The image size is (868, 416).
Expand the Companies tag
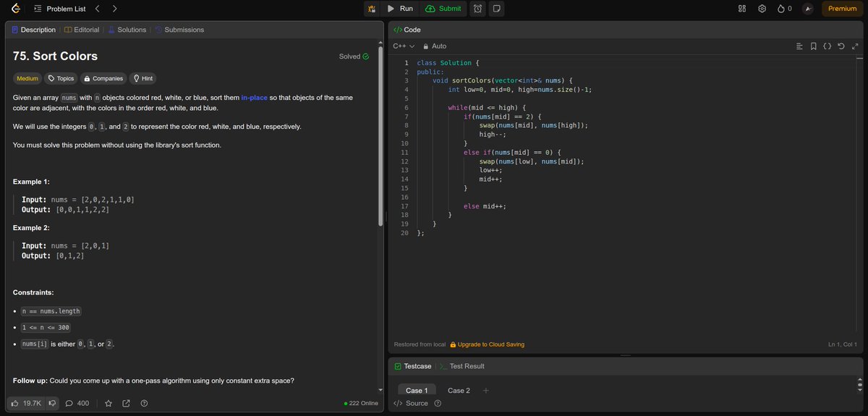coord(103,78)
